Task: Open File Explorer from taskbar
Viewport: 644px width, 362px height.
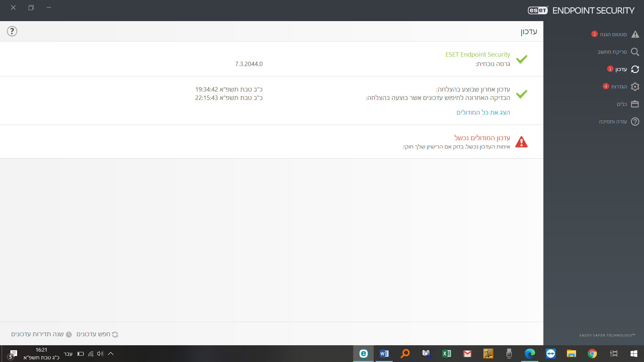Action: coord(571,354)
